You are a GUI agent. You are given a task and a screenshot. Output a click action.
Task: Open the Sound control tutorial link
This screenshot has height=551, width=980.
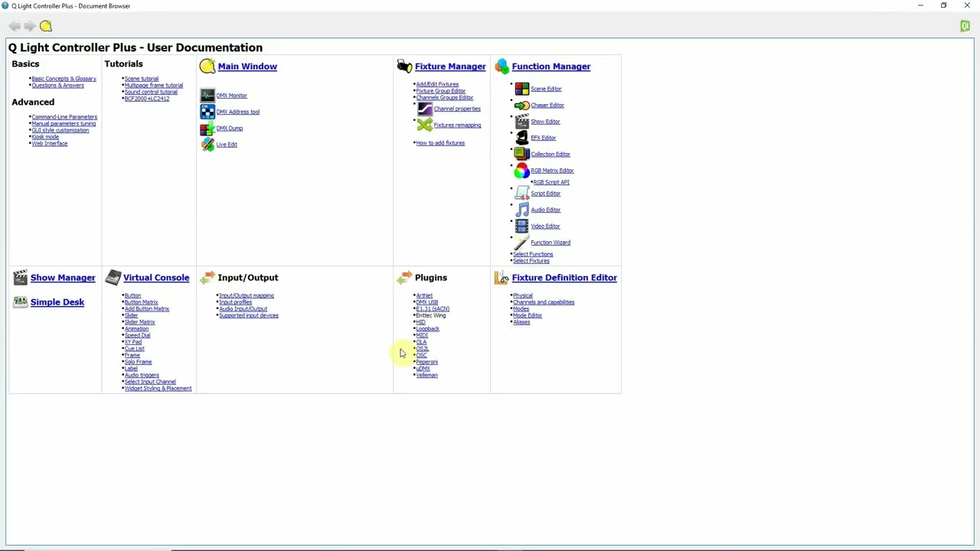pyautogui.click(x=151, y=92)
